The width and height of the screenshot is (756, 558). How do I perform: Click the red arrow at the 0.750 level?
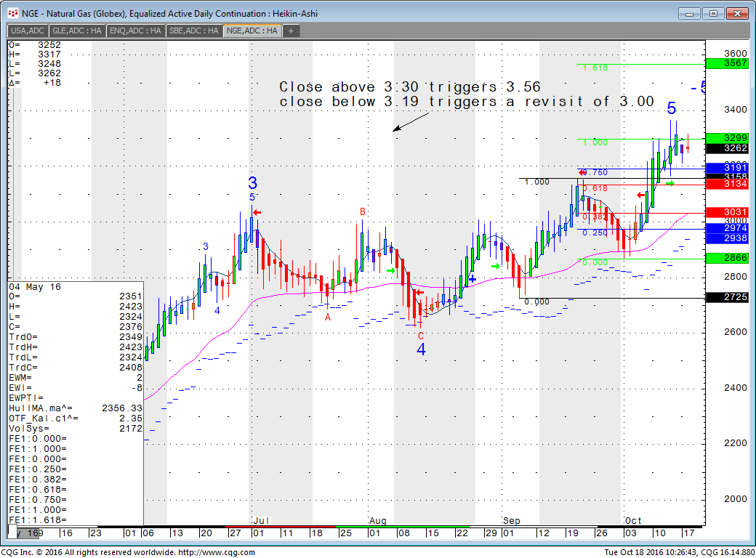click(582, 172)
